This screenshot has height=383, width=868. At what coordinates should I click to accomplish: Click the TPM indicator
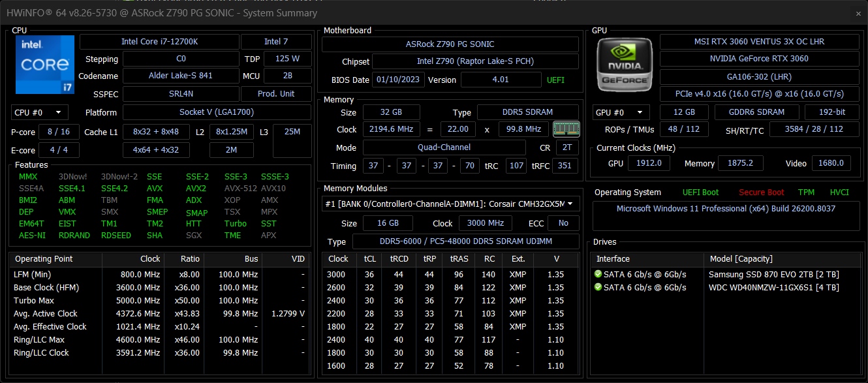coord(806,192)
